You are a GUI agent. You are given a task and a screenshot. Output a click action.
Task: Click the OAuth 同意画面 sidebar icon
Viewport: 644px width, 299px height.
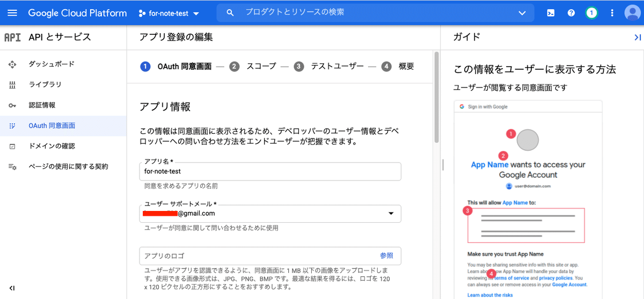point(12,126)
